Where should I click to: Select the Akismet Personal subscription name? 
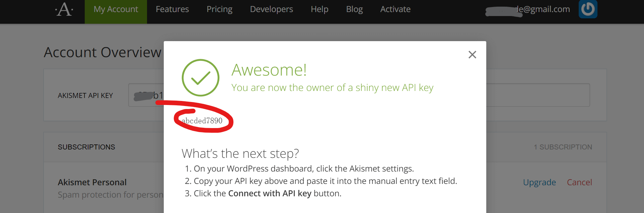[x=92, y=182]
